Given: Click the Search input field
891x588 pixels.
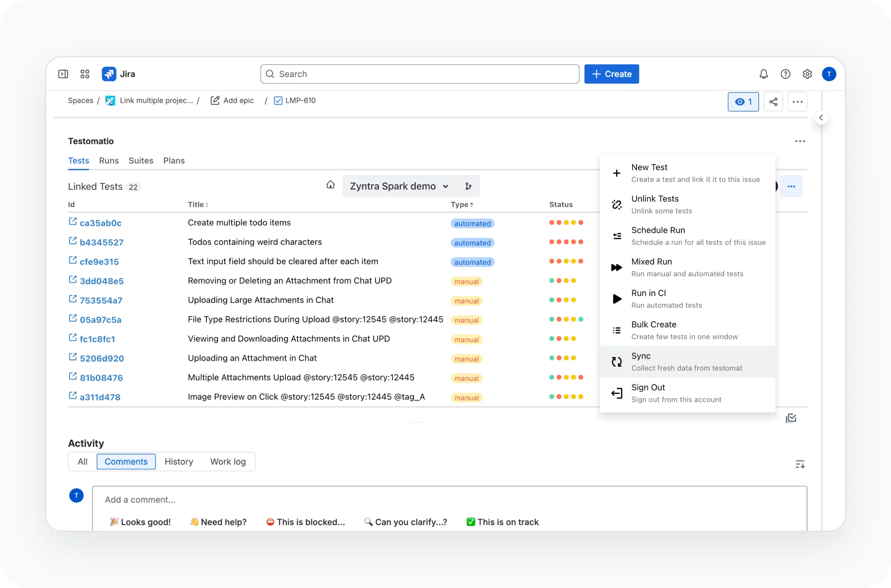Looking at the screenshot, I should (420, 74).
